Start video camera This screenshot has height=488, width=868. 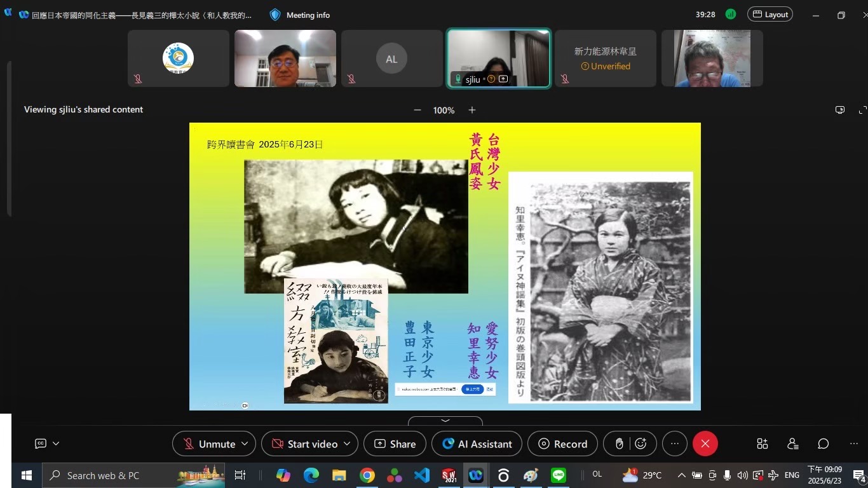pos(304,444)
